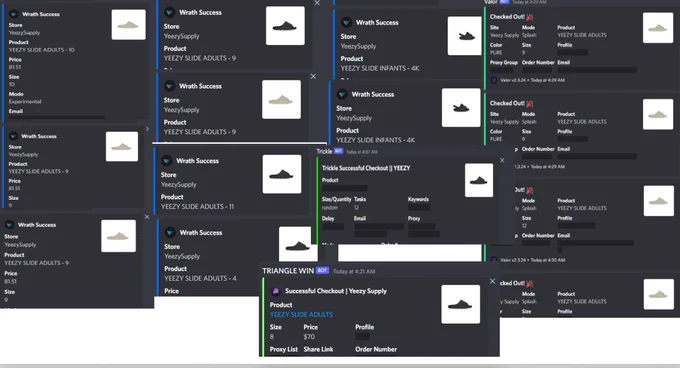Close the Trickle checkout embed with X
680x368 pixels.
[502, 160]
